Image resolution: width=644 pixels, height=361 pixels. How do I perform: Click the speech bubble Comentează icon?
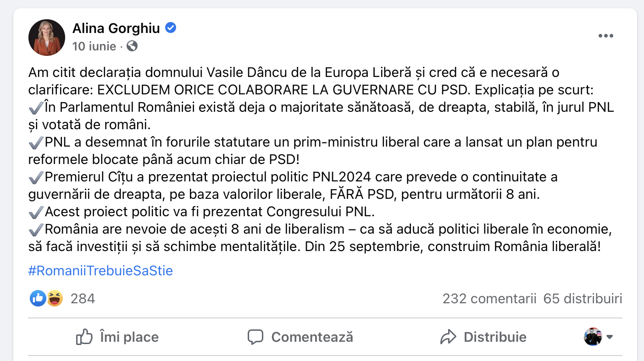coord(255,337)
